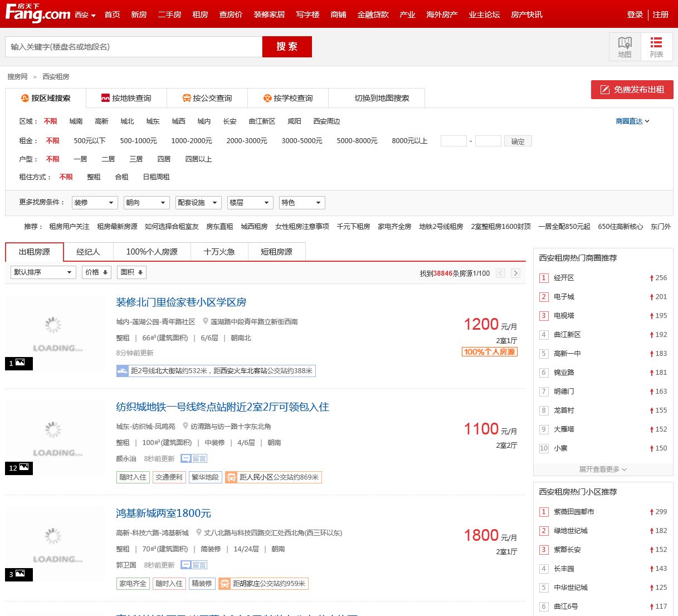Click 3 photos badge on third listing
Image resolution: width=678 pixels, height=616 pixels.
point(18,574)
